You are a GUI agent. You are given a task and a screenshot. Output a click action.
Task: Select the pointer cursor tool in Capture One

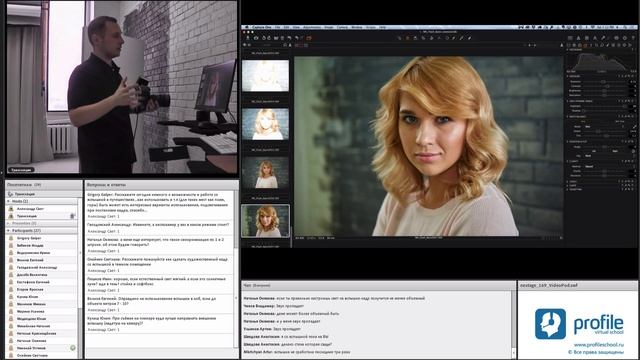399,38
